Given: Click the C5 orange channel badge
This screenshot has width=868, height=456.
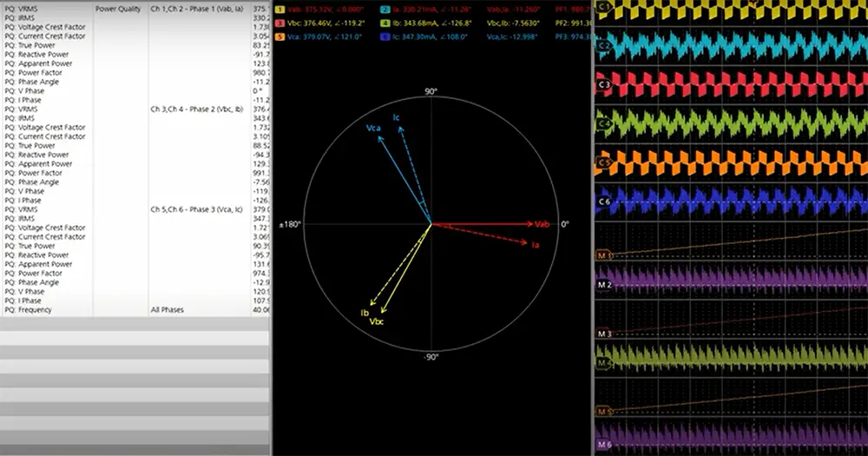Looking at the screenshot, I should (603, 163).
